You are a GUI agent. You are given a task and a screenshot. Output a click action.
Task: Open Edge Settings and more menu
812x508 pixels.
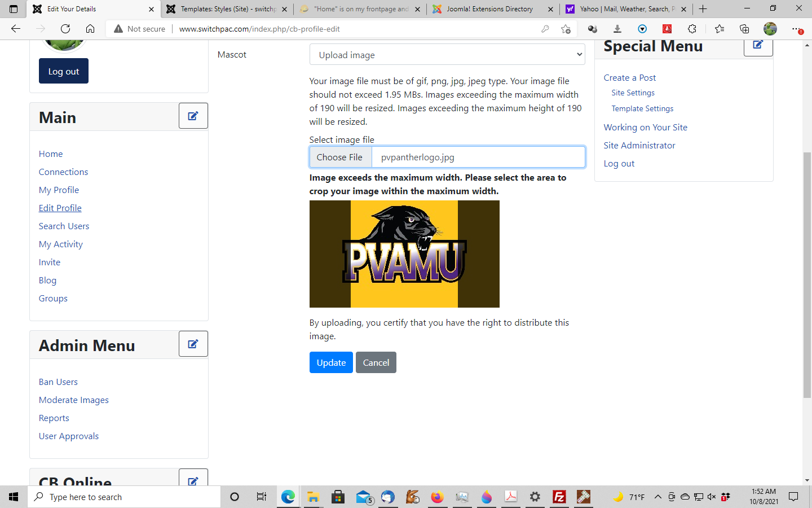point(796,29)
